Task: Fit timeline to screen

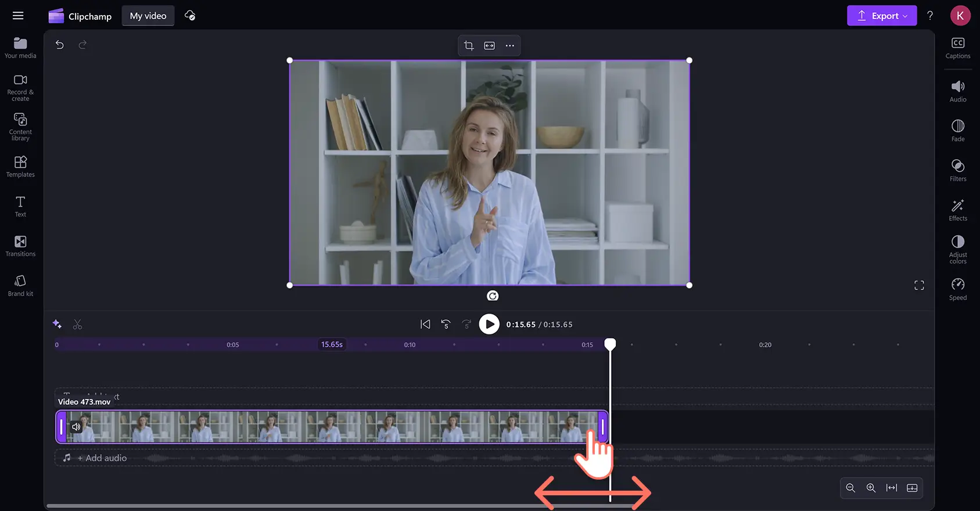Action: (892, 488)
